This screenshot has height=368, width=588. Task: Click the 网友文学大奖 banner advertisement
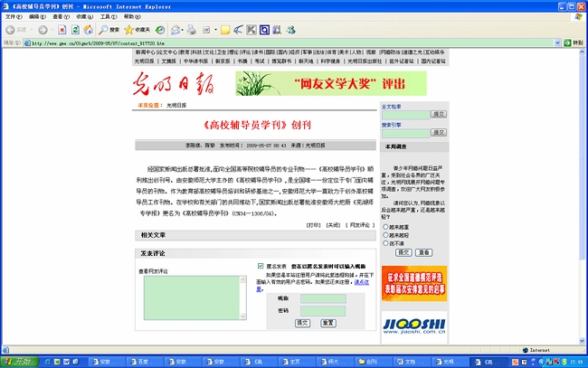(331, 83)
